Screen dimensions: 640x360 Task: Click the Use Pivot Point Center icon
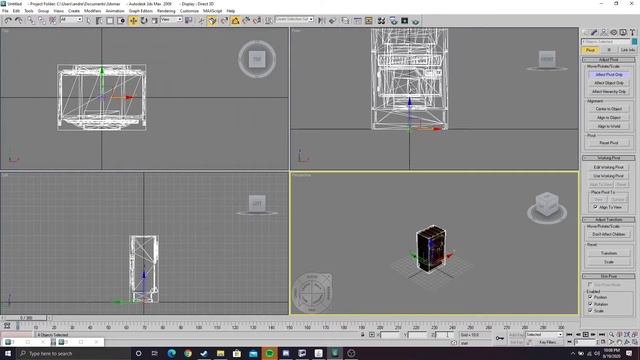[189, 20]
